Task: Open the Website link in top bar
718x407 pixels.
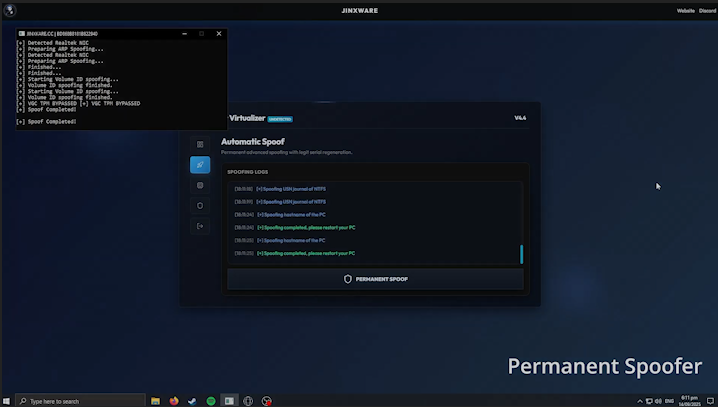Action: pyautogui.click(x=686, y=10)
